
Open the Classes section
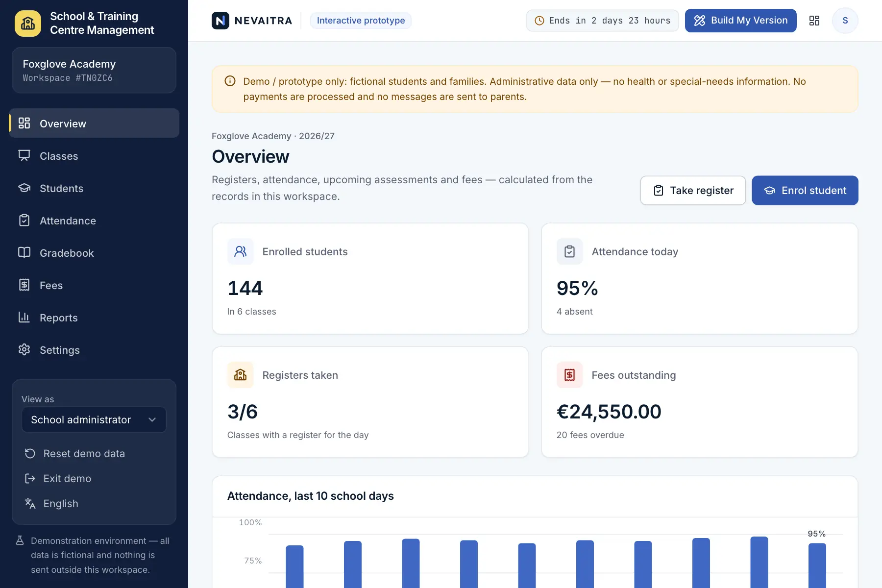94,156
